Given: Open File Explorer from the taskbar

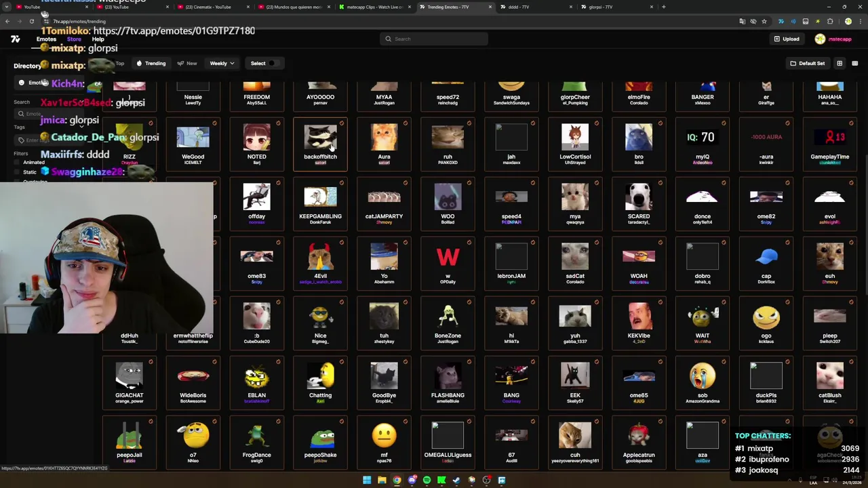Looking at the screenshot, I should (x=382, y=480).
